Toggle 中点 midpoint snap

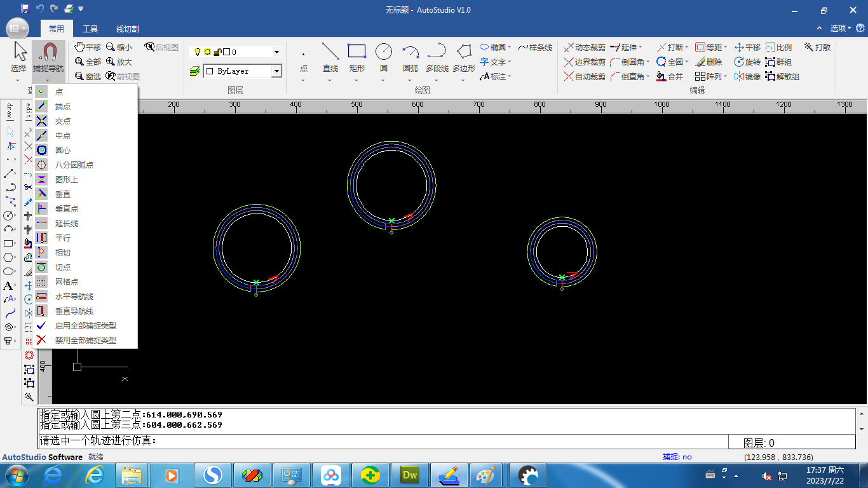85,135
